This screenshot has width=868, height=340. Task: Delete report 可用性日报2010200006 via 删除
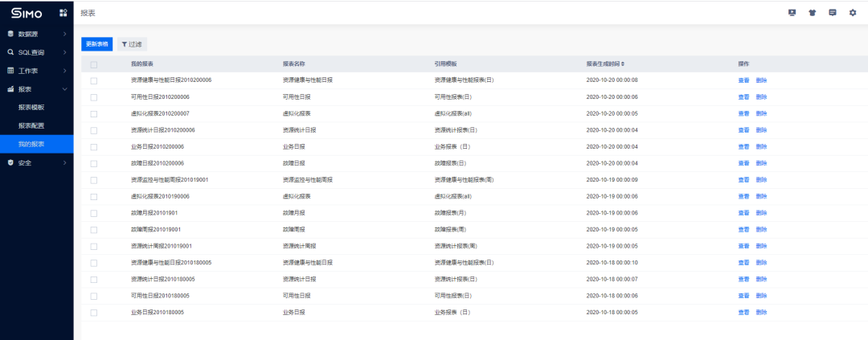point(761,97)
